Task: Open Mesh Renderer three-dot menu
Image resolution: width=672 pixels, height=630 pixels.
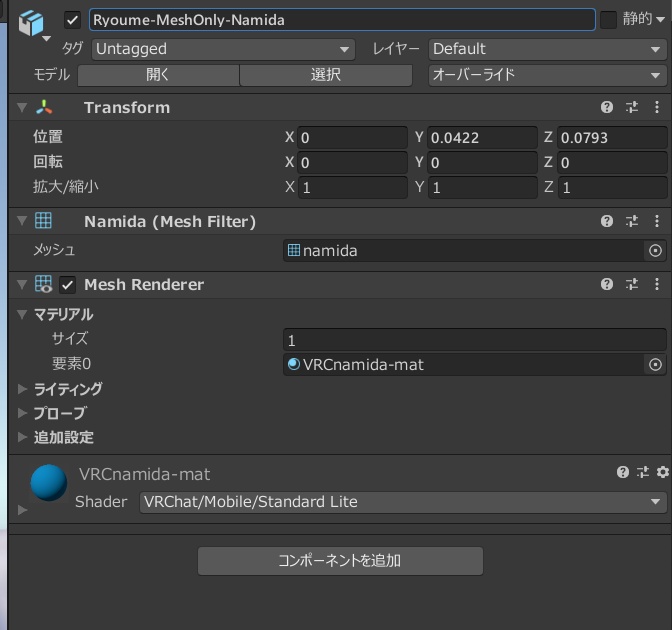Action: (x=657, y=284)
